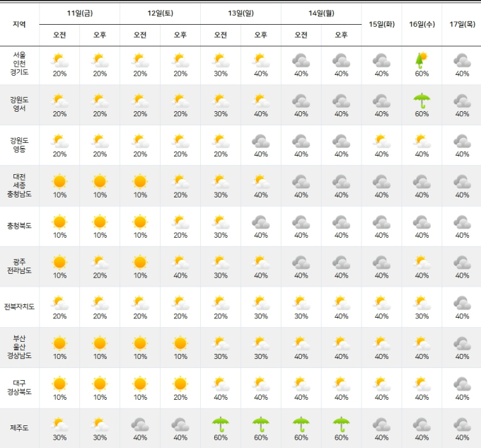Click the 강원도 영서 region label
481x448 pixels.
pyautogui.click(x=19, y=104)
